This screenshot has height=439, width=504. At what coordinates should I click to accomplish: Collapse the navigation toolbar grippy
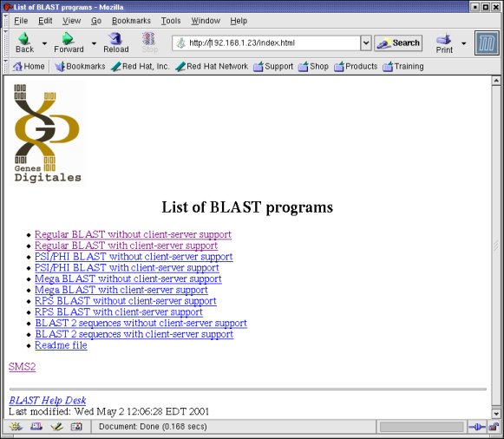tap(6, 43)
